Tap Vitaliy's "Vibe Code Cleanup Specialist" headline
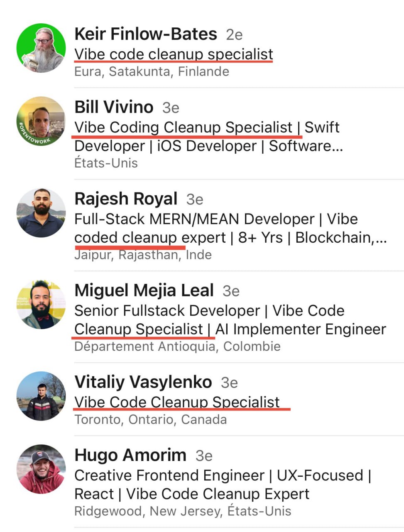This screenshot has height=532, width=404. click(x=177, y=402)
